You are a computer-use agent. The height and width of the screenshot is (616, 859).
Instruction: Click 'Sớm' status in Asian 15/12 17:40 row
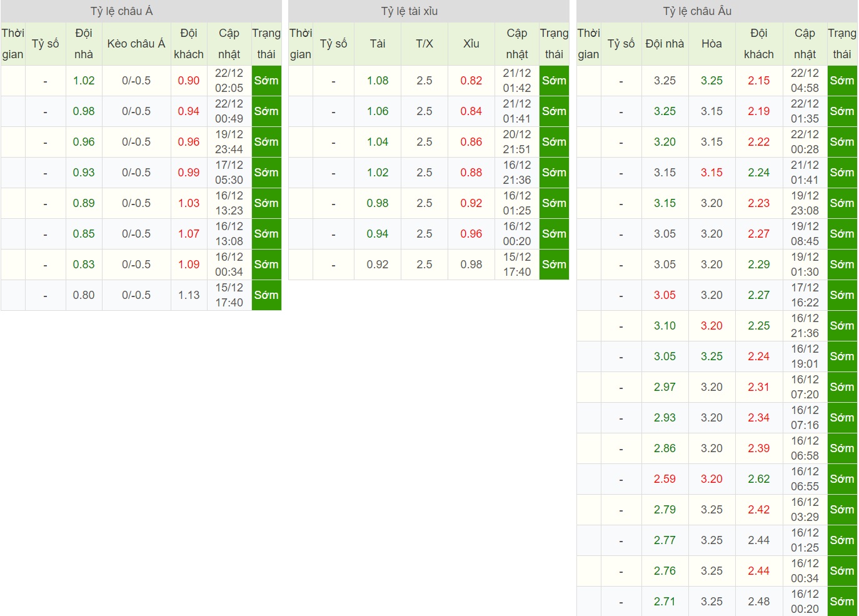coord(266,295)
